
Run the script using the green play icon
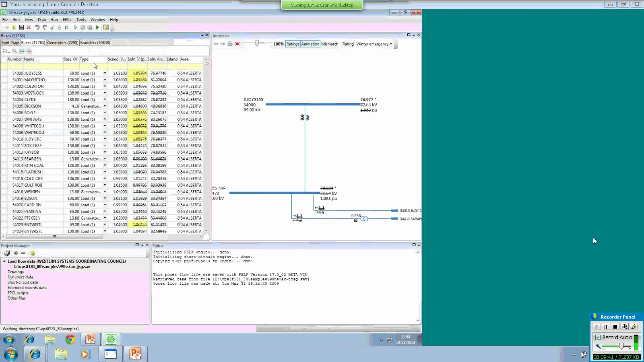(97, 27)
